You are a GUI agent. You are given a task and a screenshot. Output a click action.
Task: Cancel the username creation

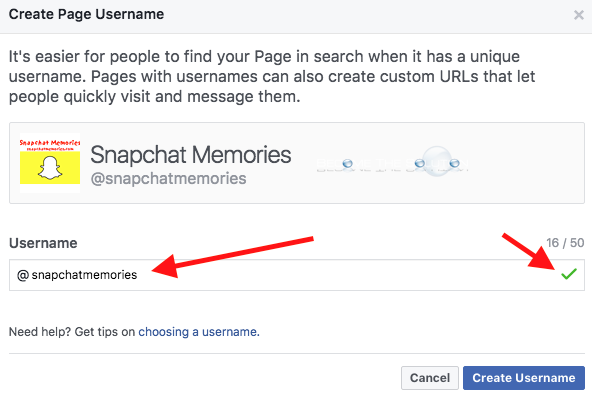click(430, 378)
